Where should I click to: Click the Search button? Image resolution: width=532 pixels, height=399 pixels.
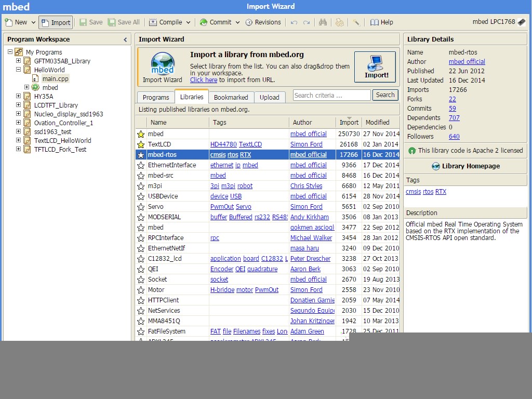coord(385,95)
